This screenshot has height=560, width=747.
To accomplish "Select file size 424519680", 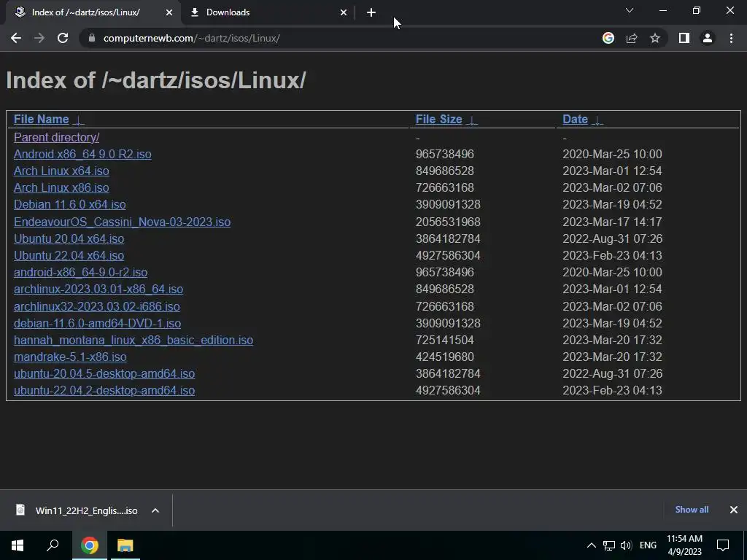I will pos(444,357).
